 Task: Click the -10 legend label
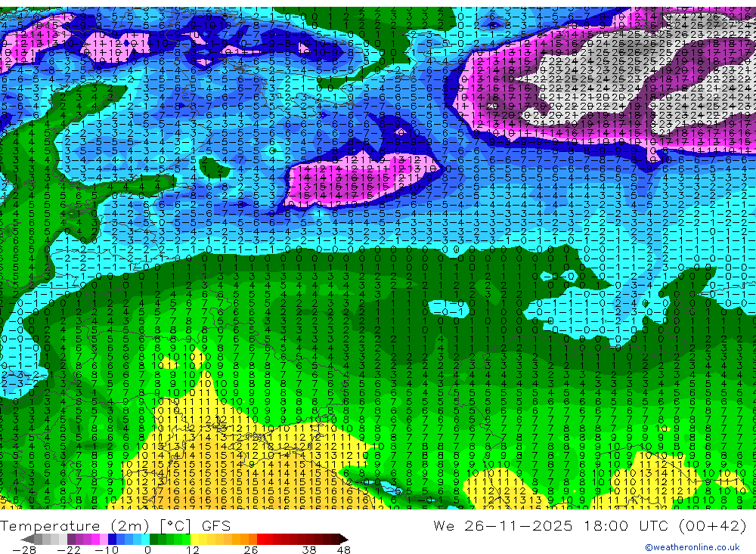pos(107,549)
